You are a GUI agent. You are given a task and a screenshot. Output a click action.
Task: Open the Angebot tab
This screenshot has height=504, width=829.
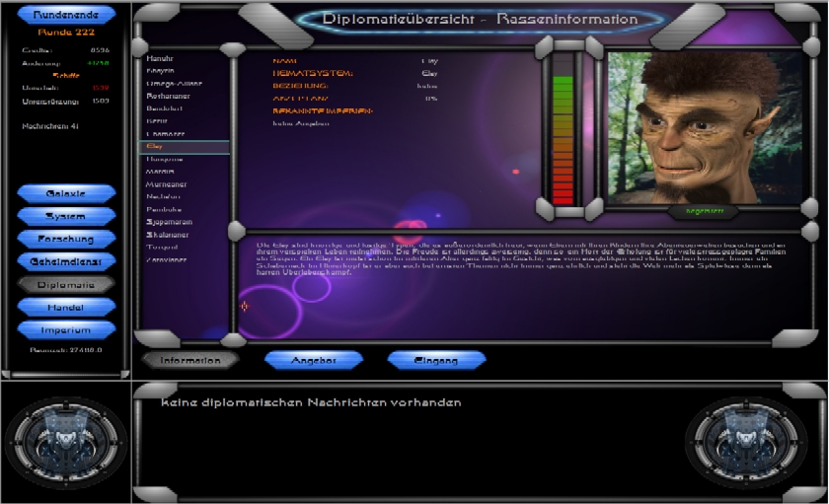tap(314, 361)
